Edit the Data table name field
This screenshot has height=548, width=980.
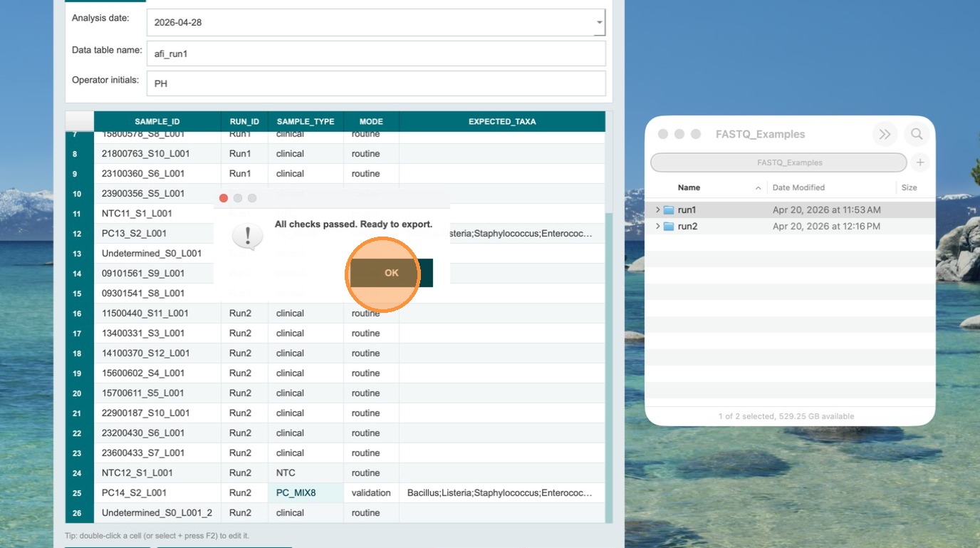[376, 53]
